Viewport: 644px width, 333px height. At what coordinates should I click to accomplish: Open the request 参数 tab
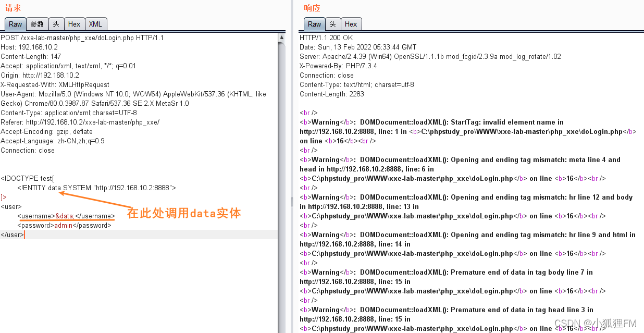tap(37, 24)
